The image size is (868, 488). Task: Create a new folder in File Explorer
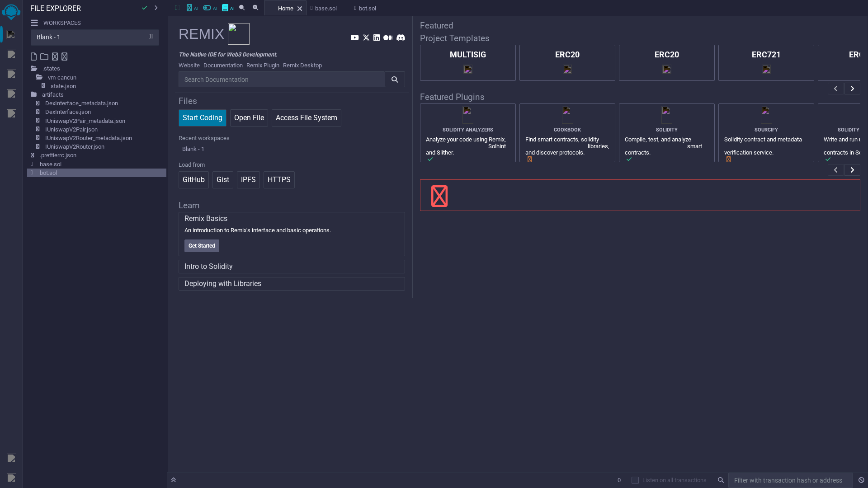[x=44, y=56]
